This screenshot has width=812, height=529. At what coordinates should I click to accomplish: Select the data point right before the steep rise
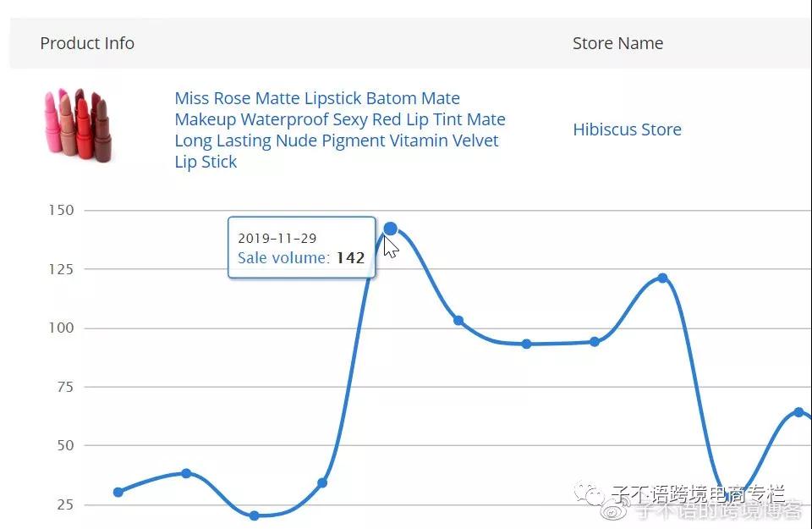[x=322, y=482]
